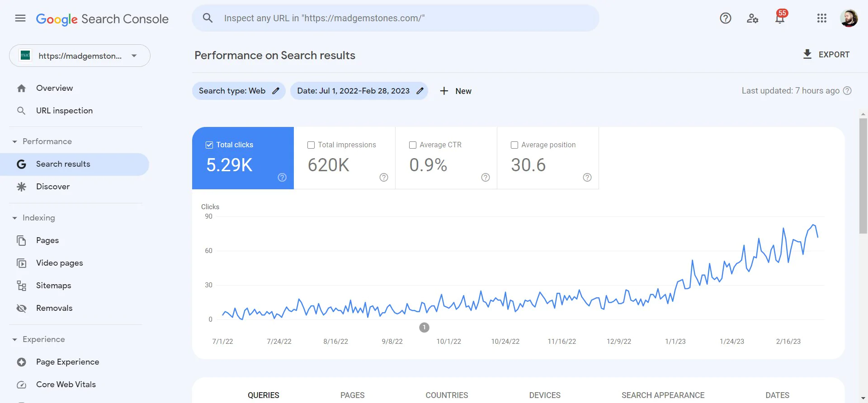The image size is (868, 403).
Task: Open the Help question mark icon
Action: [x=725, y=19]
